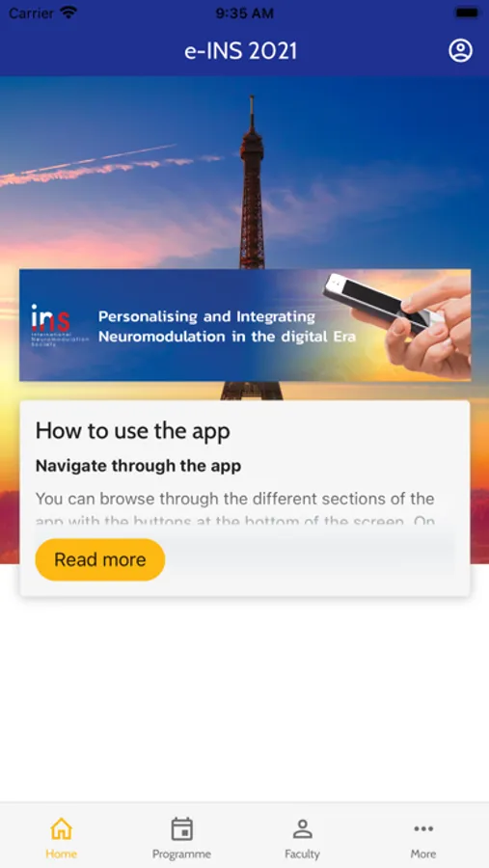
Task: Go to the Home tab label
Action: click(x=61, y=854)
